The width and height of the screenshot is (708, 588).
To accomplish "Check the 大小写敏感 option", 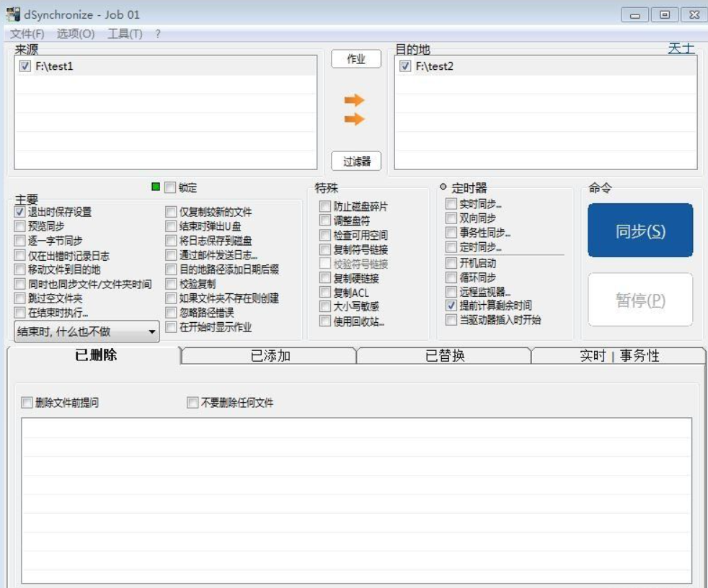I will [x=324, y=306].
